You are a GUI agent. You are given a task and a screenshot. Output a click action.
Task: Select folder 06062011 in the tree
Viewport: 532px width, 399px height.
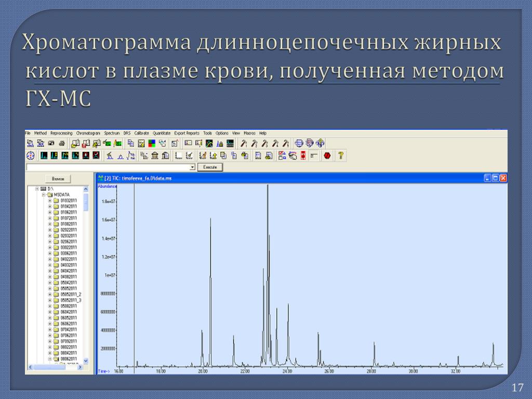[x=69, y=324]
